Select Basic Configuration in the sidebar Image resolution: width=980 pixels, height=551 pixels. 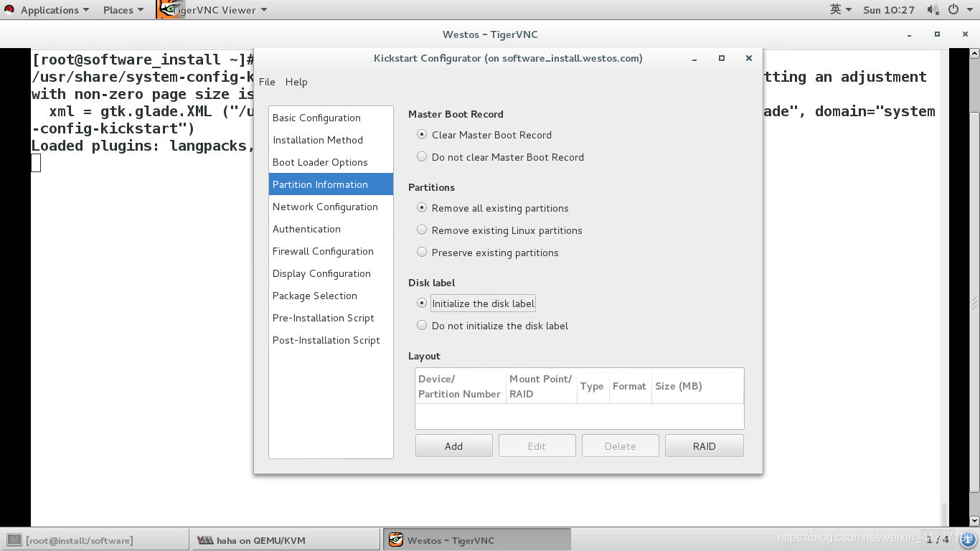click(x=331, y=118)
